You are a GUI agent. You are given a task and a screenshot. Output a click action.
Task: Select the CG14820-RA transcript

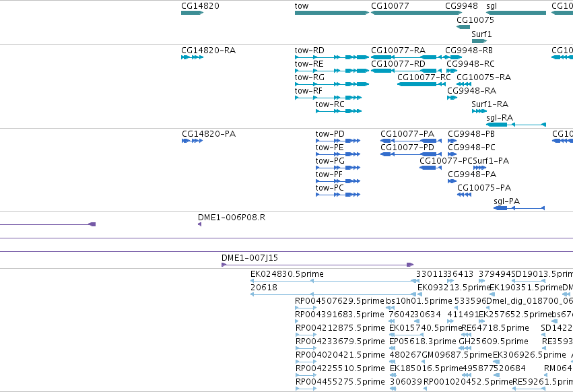click(192, 57)
